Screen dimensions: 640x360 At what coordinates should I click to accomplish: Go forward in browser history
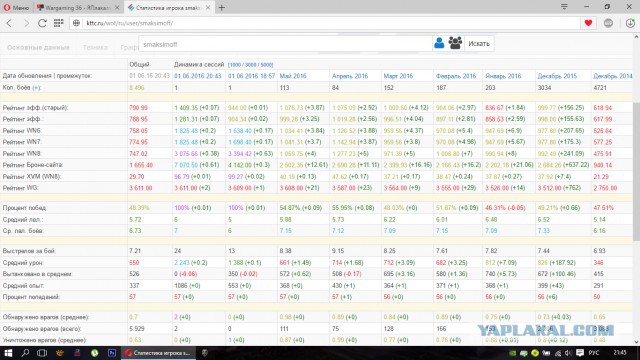click(27, 23)
